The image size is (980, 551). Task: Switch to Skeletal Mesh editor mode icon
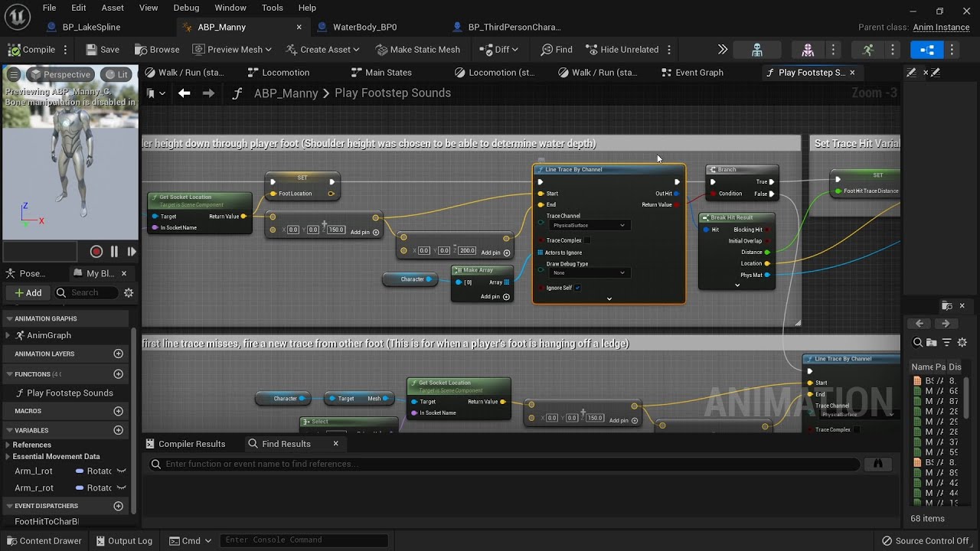808,50
